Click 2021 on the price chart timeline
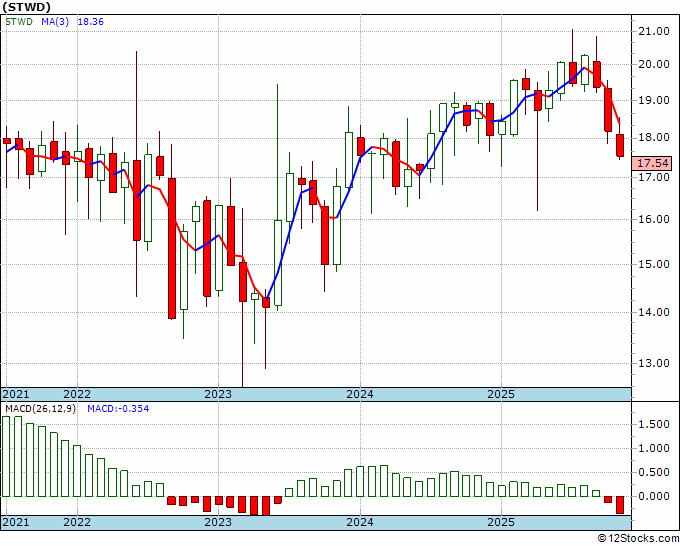The height and width of the screenshot is (546, 680). click(16, 394)
